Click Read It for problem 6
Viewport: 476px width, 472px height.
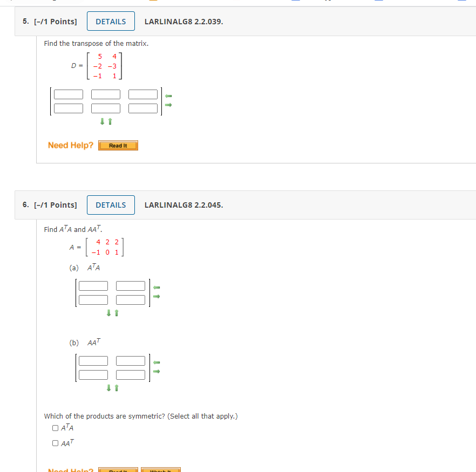pyautogui.click(x=119, y=469)
